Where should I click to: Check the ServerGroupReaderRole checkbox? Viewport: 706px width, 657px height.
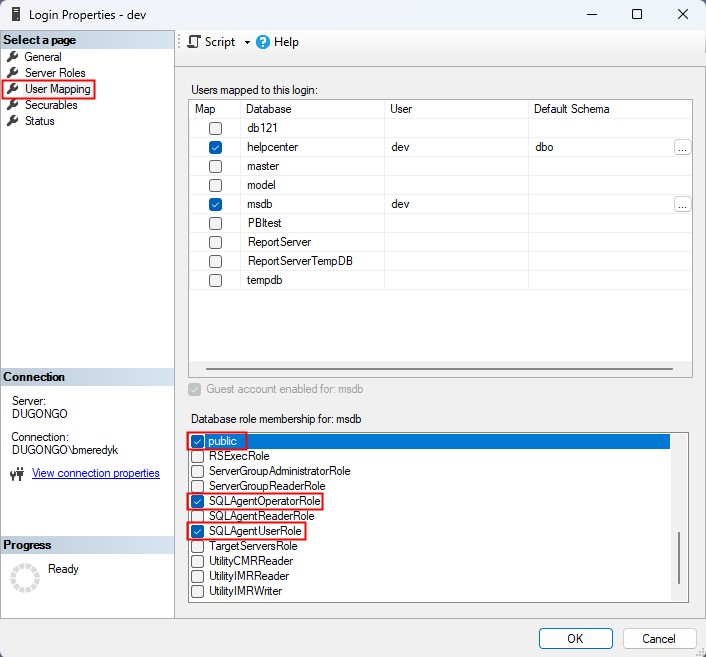(x=197, y=486)
